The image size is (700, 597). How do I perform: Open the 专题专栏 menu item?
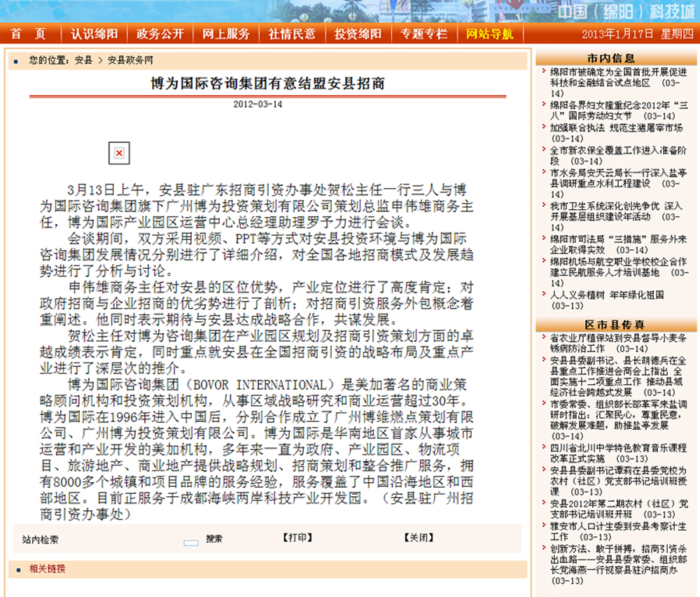tap(424, 34)
